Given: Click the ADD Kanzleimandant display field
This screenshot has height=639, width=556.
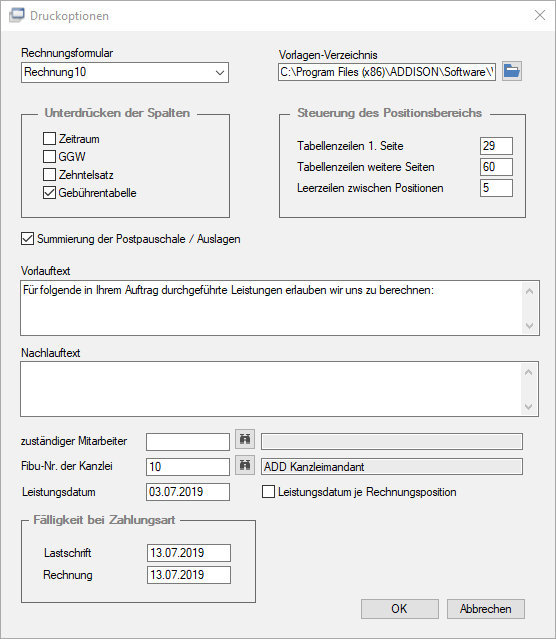Looking at the screenshot, I should [x=392, y=467].
